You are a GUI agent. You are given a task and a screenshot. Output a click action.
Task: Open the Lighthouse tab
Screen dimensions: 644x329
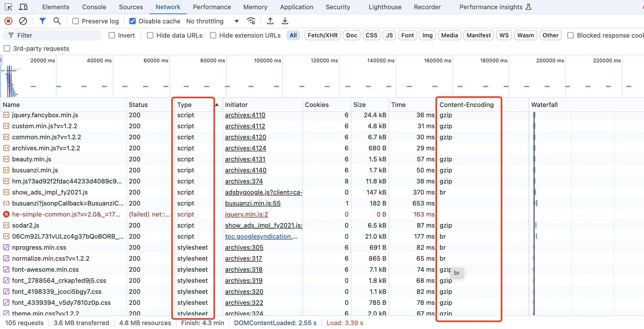[x=385, y=7]
